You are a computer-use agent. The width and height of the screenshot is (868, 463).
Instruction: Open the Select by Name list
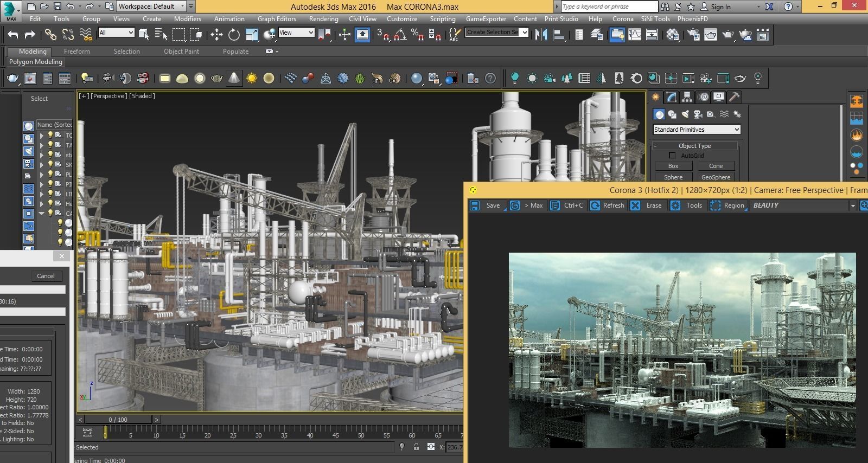point(161,35)
